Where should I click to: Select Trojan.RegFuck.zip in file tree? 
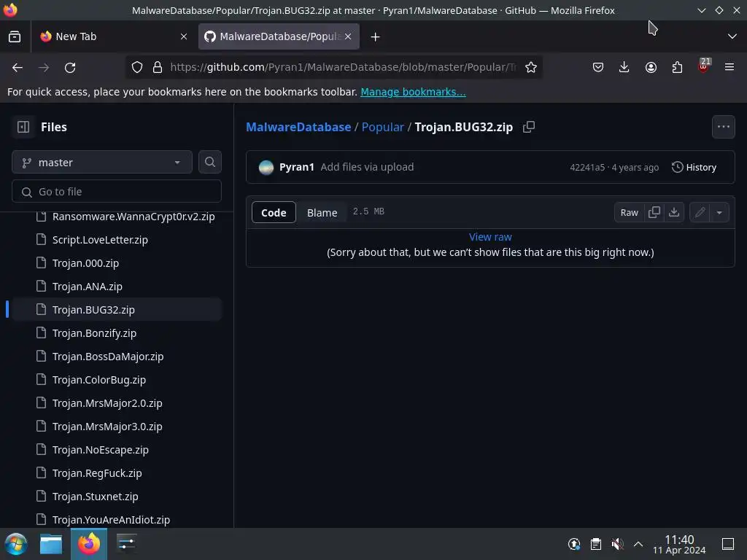117,472
